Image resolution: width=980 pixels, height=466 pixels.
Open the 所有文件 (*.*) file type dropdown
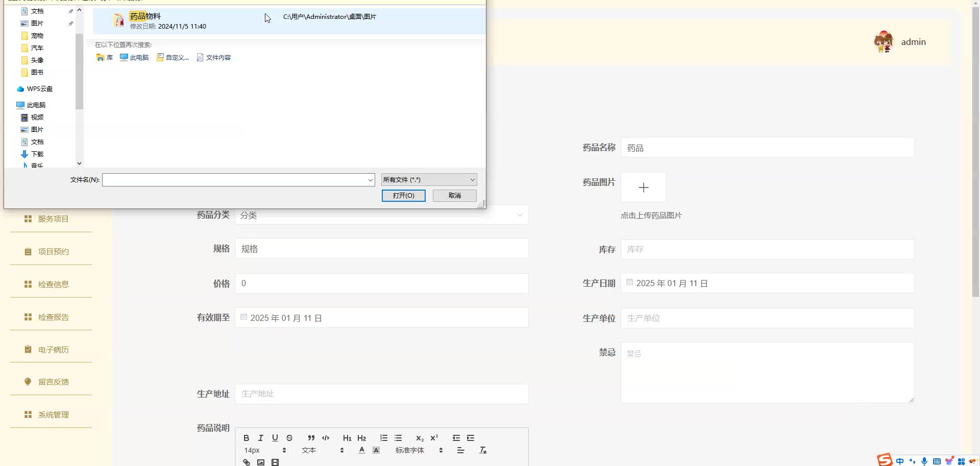[429, 180]
